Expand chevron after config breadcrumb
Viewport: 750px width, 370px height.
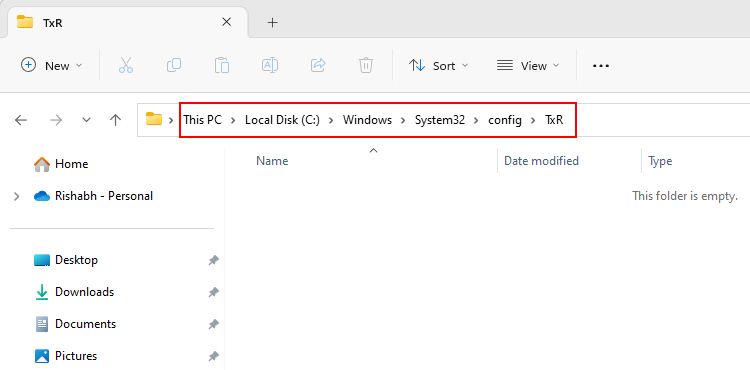coord(533,120)
